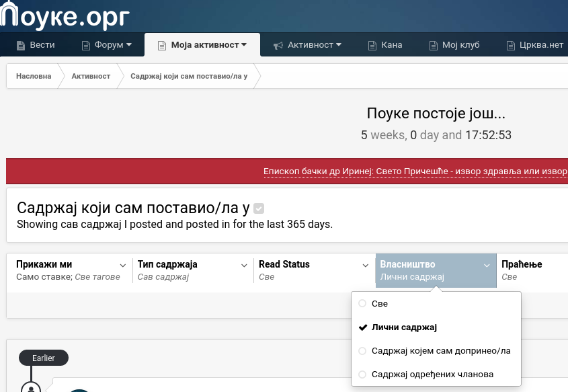This screenshot has width=568, height=392.
Task: Click the document icon beside Форум
Action: [86, 45]
